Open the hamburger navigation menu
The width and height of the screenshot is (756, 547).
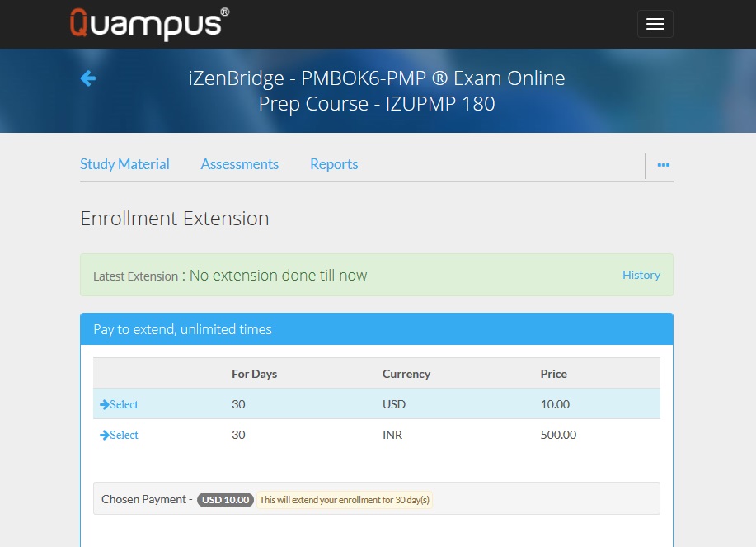click(x=655, y=24)
